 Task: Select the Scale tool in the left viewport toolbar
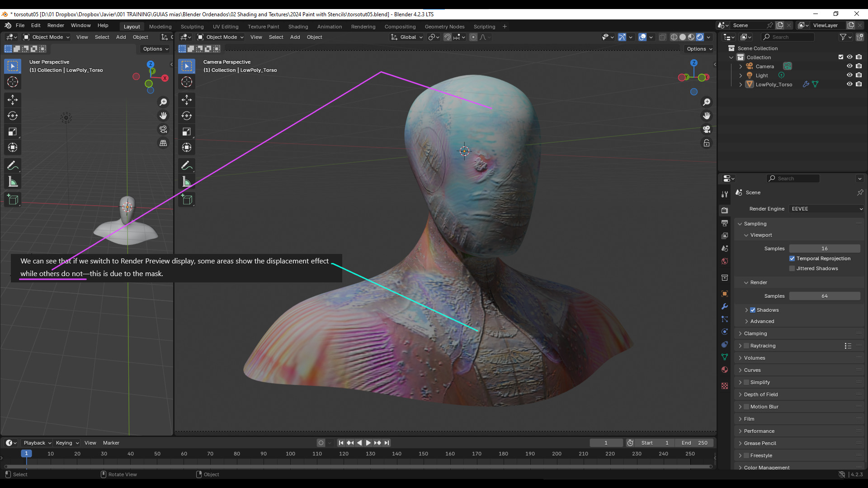point(13,131)
